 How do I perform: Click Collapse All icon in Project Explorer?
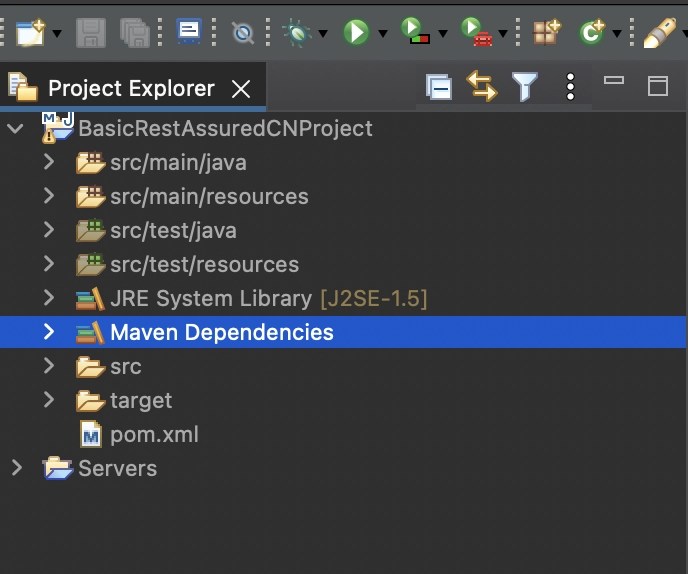(x=439, y=87)
